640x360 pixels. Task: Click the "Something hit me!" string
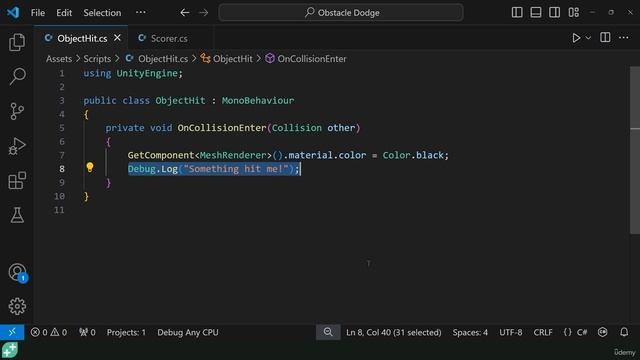236,169
